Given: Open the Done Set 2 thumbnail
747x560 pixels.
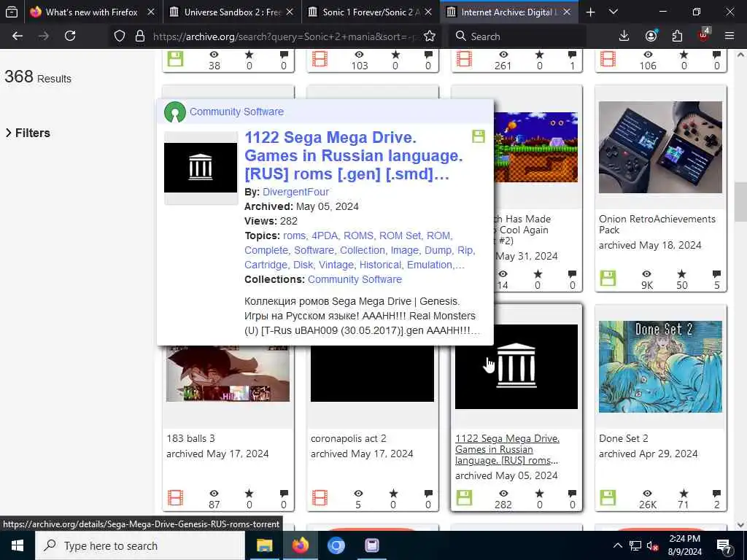Looking at the screenshot, I should [x=660, y=367].
